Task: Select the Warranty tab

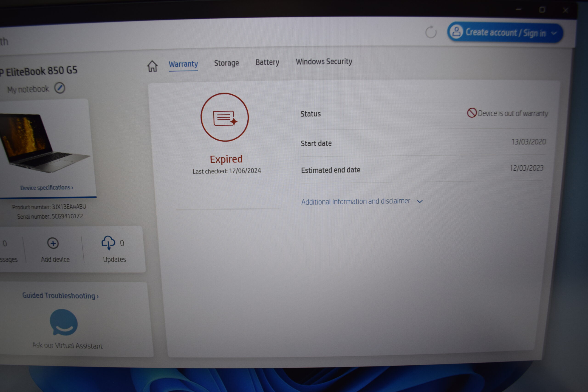Action: pos(183,64)
